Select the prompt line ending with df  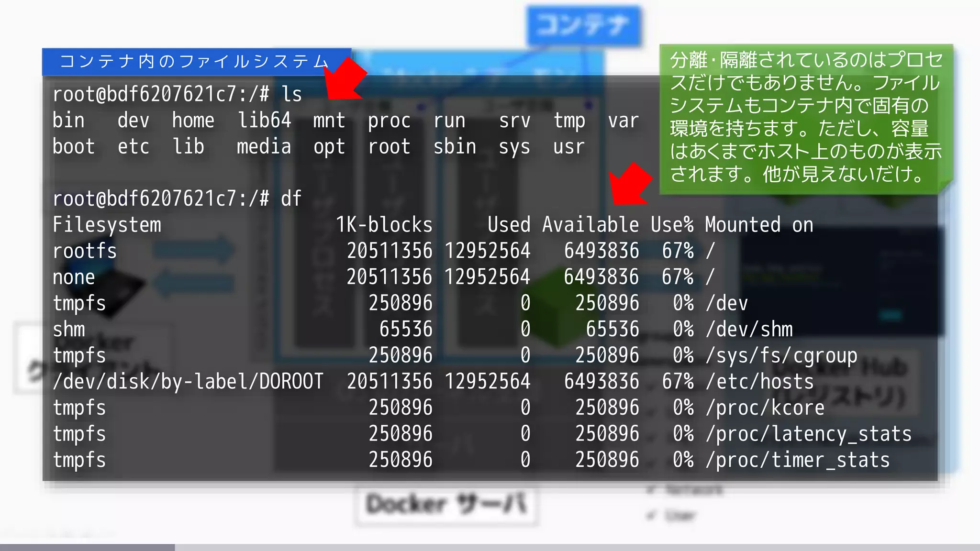tap(177, 198)
